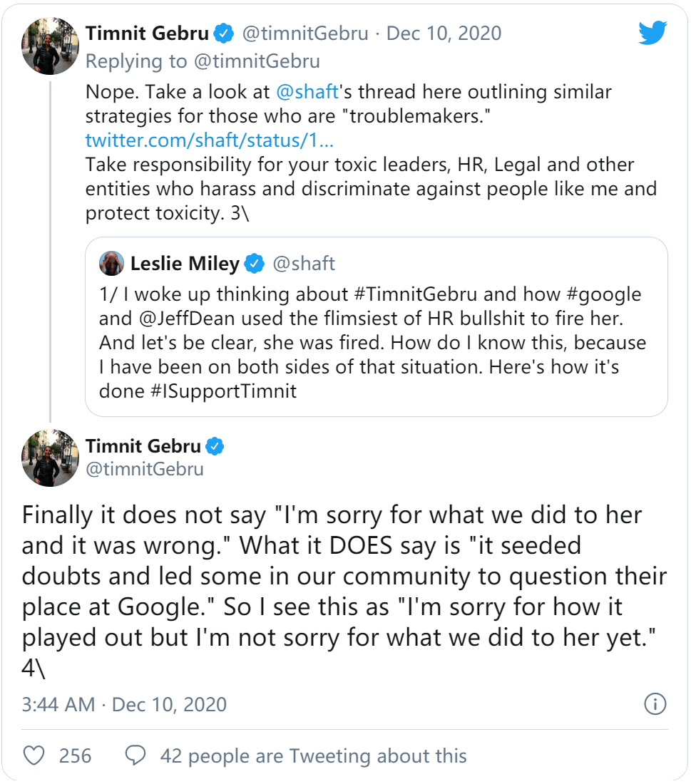Open the 3:44 AM · Dec 10, 2020 timestamp

(124, 705)
